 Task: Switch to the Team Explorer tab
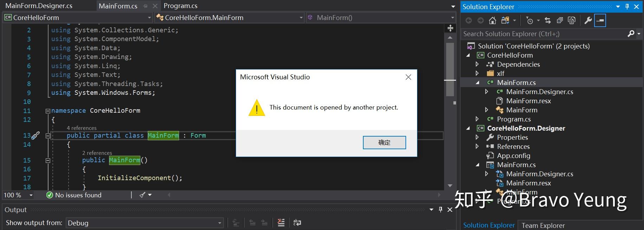click(x=543, y=225)
